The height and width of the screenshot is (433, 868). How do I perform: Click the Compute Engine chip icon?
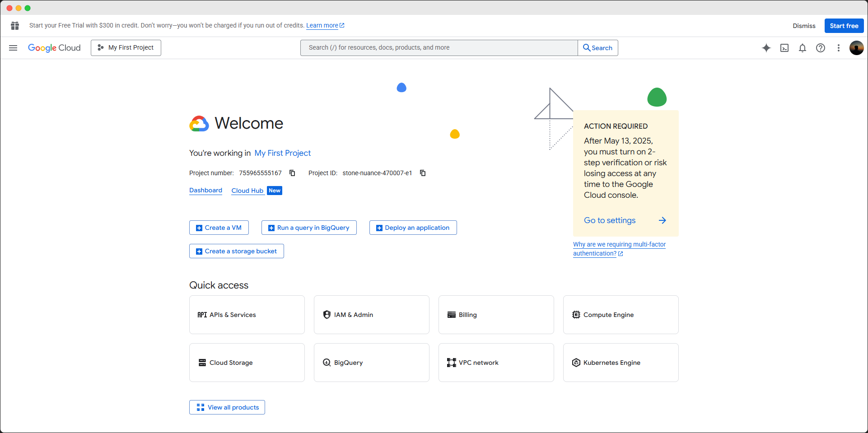click(576, 315)
